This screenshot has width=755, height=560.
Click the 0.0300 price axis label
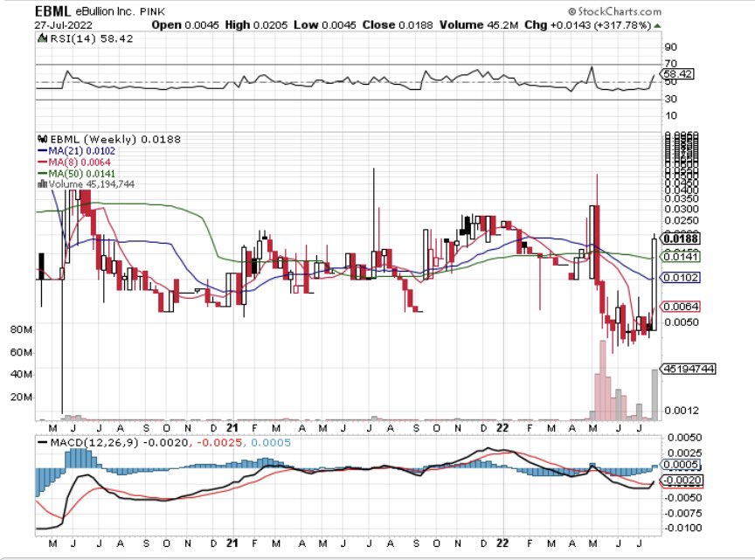click(682, 209)
